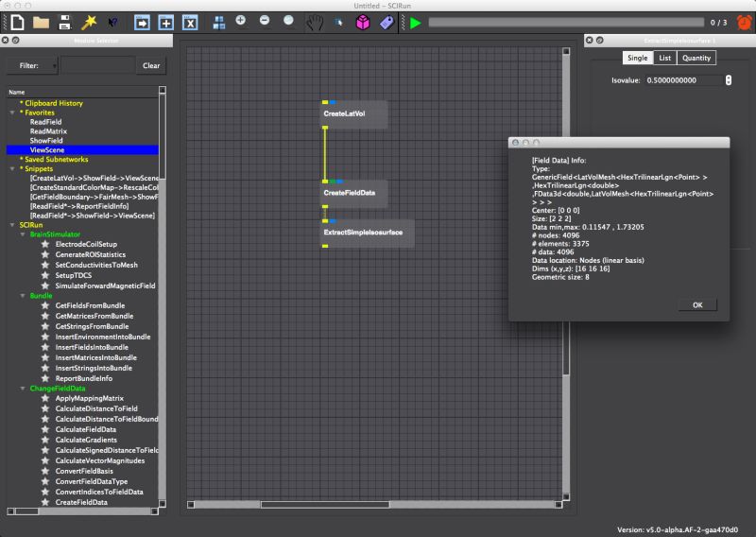The width and height of the screenshot is (756, 537).
Task: Click OK in the Field Data info dialog
Action: pos(697,305)
